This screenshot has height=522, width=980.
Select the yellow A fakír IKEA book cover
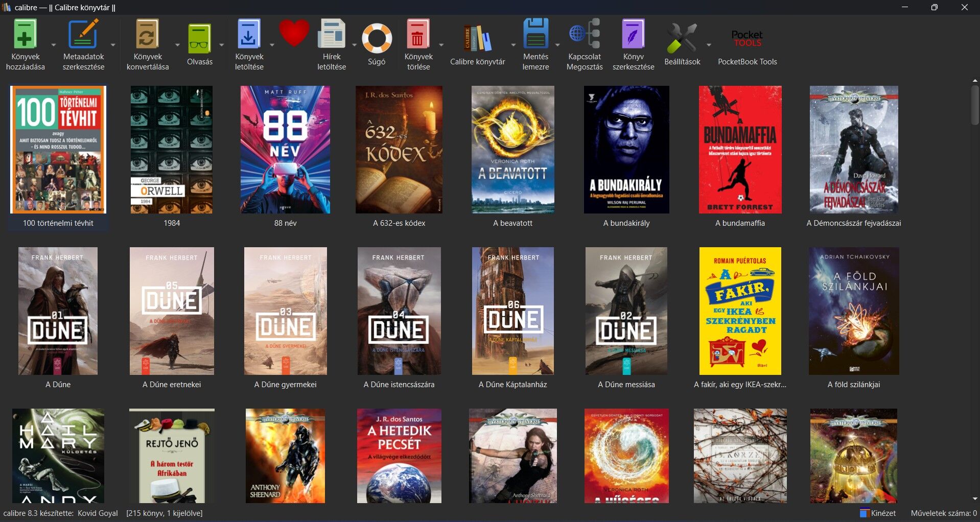(x=740, y=311)
